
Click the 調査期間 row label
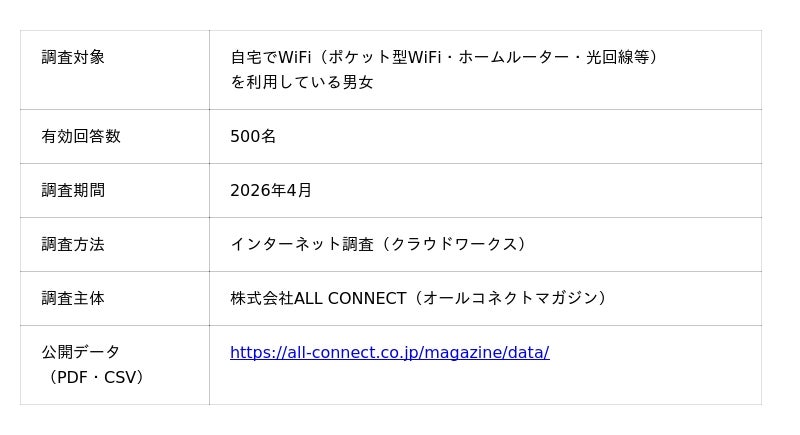pos(73,190)
